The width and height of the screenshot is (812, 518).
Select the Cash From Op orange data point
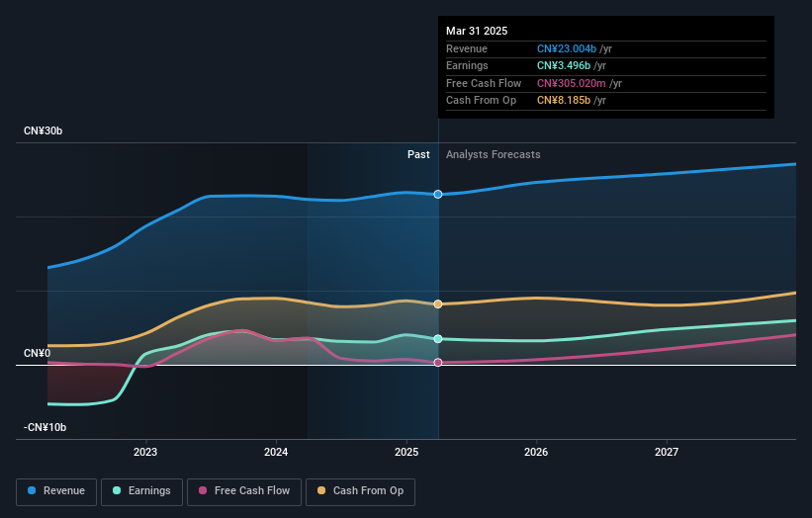click(x=438, y=304)
